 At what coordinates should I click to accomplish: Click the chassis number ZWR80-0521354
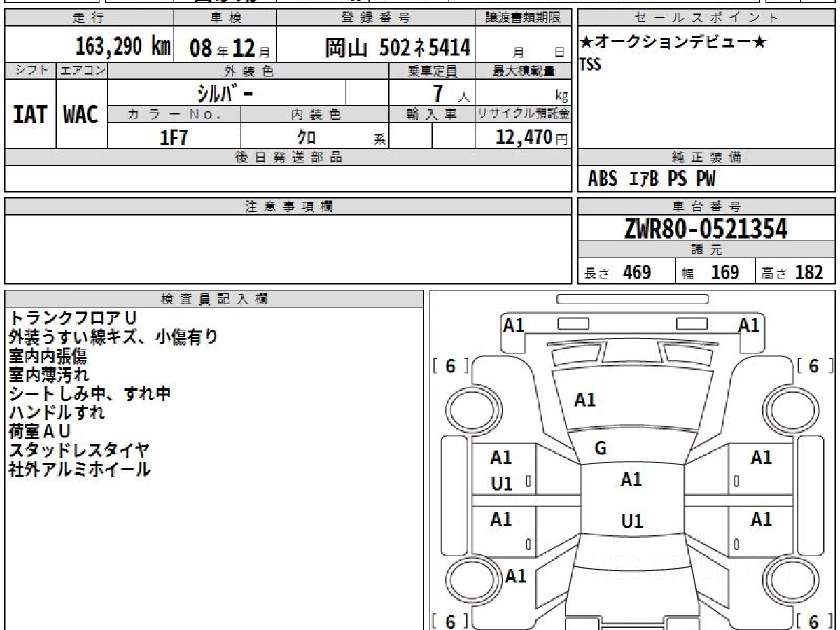click(706, 228)
